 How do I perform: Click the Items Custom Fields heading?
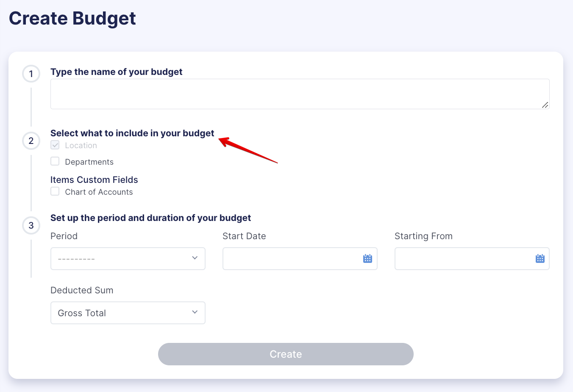[x=94, y=179]
